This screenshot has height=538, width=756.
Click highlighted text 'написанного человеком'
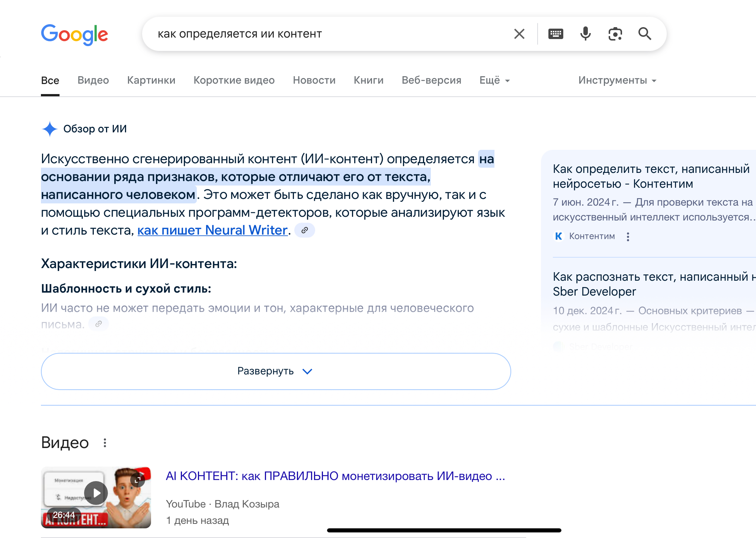tap(118, 194)
